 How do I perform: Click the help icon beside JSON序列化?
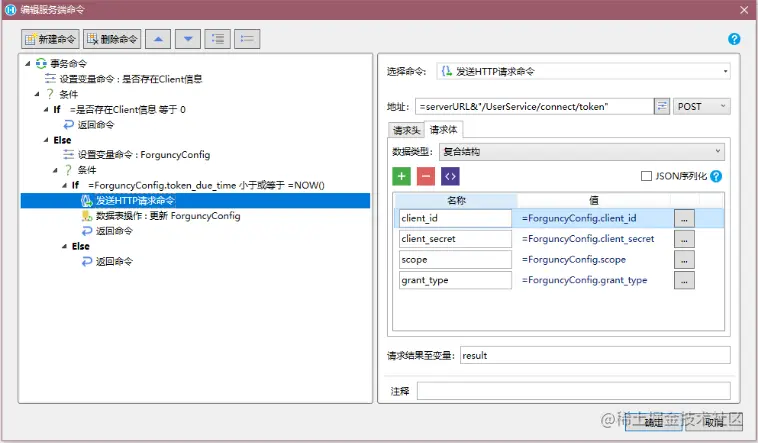pos(716,177)
